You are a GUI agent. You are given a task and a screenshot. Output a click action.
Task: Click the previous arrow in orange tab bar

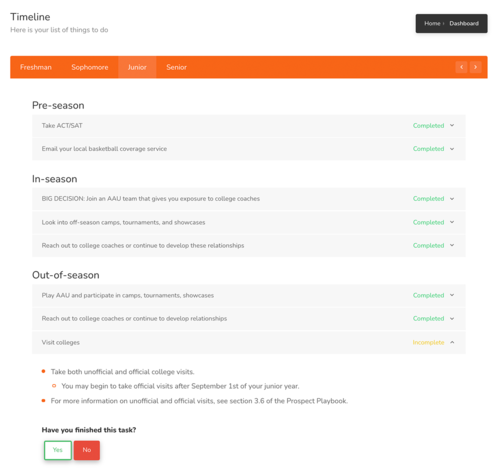(x=461, y=67)
